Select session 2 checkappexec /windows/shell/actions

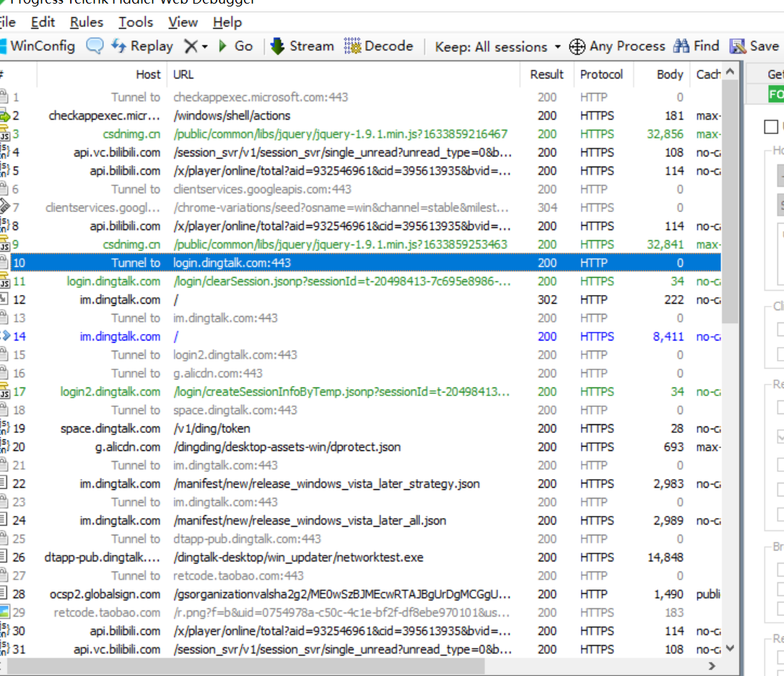pyautogui.click(x=360, y=116)
